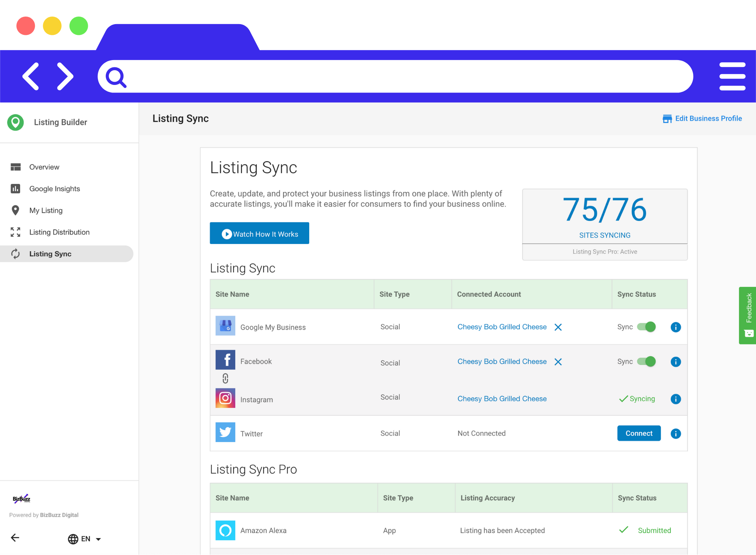Click the Google Insights chart icon

coord(15,189)
